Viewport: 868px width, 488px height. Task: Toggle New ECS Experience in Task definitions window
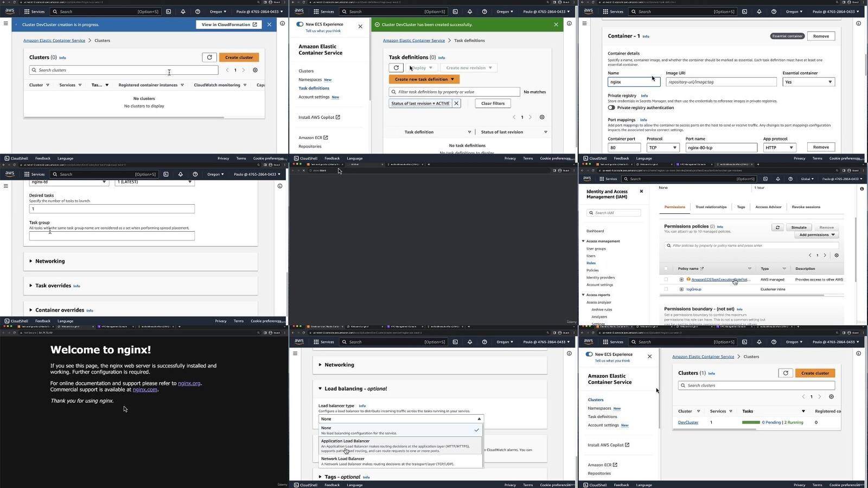coord(299,24)
